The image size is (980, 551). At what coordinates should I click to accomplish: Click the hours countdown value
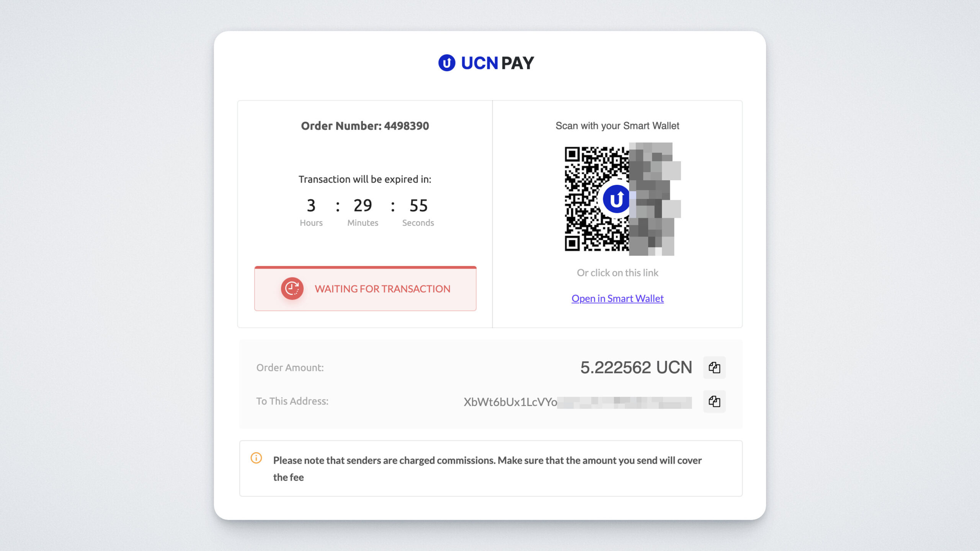[x=311, y=206]
